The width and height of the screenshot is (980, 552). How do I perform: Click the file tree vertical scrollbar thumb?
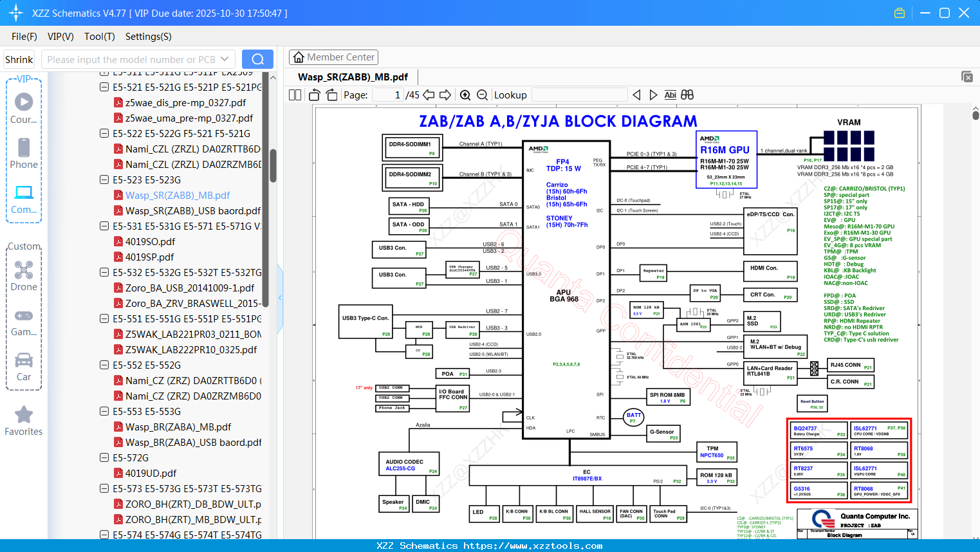pyautogui.click(x=273, y=166)
